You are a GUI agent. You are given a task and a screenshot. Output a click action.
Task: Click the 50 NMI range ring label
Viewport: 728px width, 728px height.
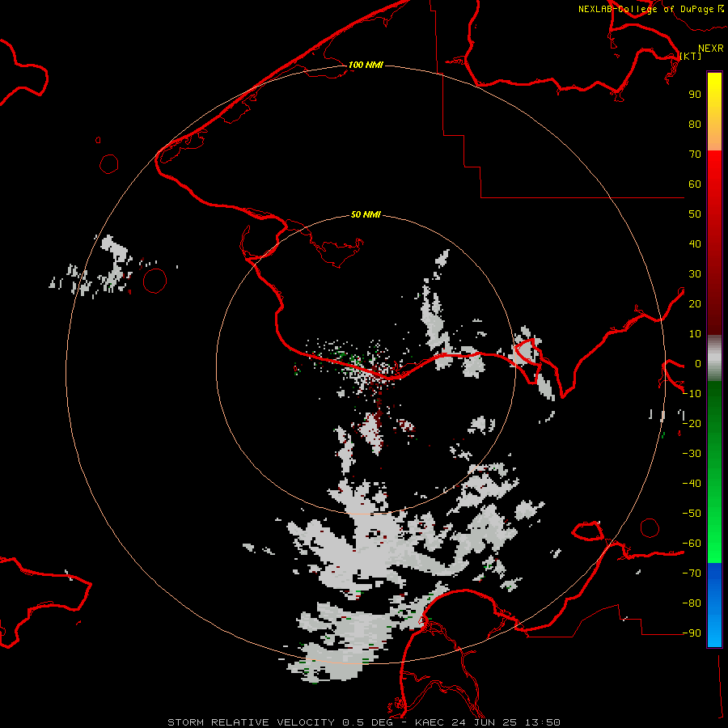click(x=366, y=214)
